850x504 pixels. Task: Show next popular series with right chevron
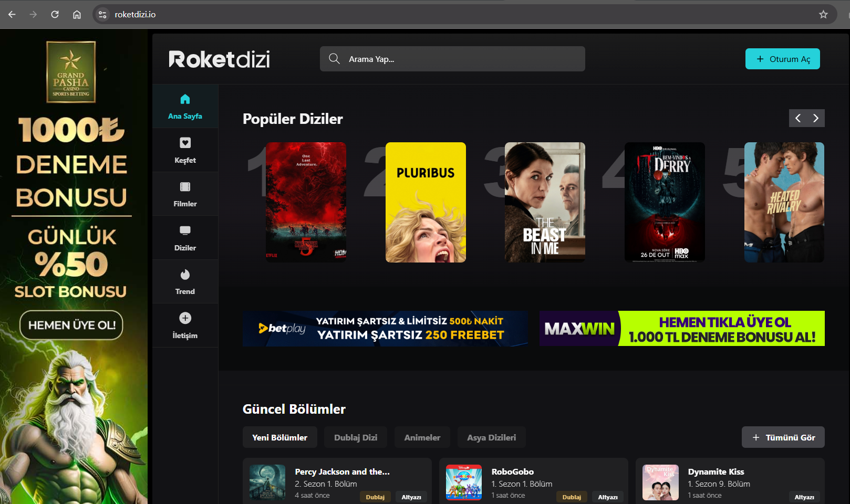(x=816, y=118)
